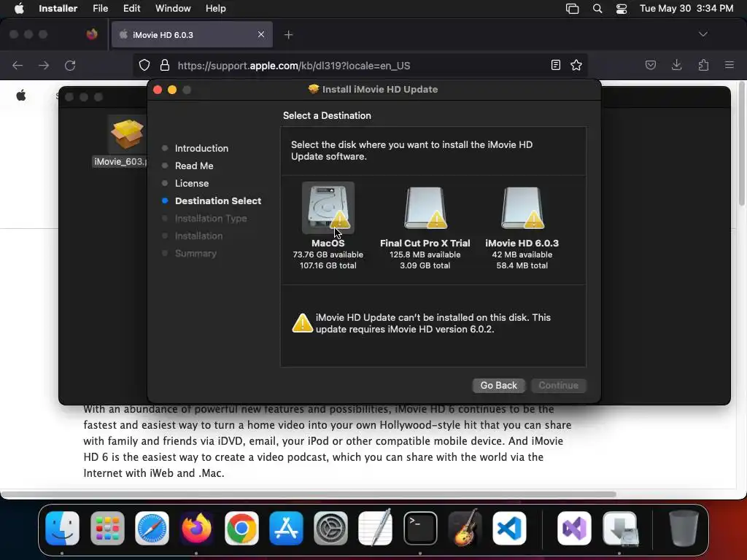Click the Installer icon in the Dock

pos(619,528)
